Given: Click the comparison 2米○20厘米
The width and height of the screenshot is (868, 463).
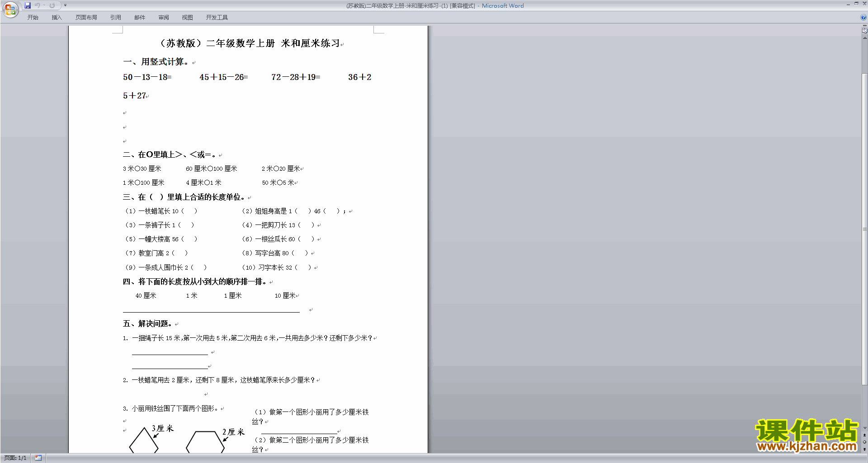Looking at the screenshot, I should pos(281,168).
